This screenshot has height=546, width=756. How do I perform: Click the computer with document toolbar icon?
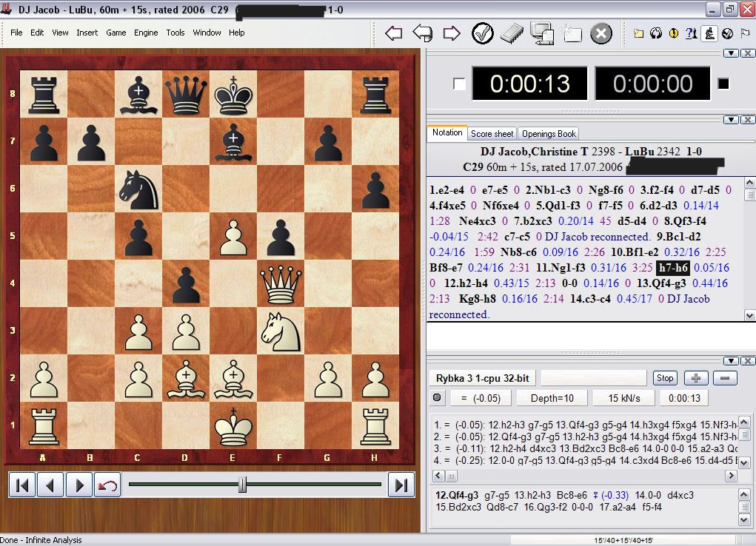pos(542,34)
